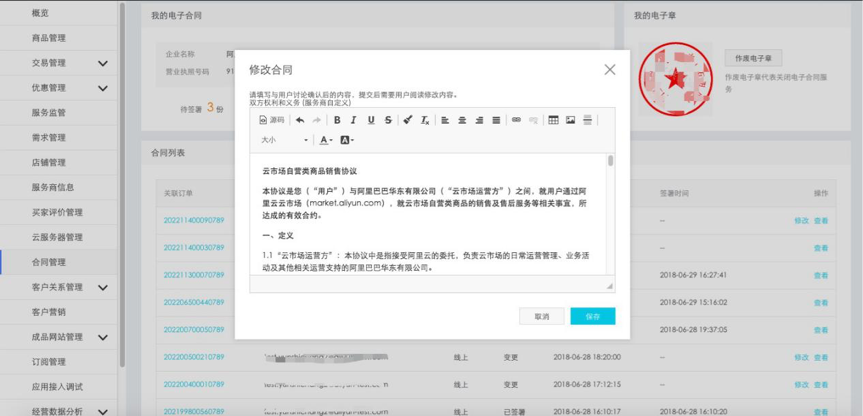863x416 pixels.
Task: Open 订阅管理 in the sidebar
Action: tap(48, 362)
